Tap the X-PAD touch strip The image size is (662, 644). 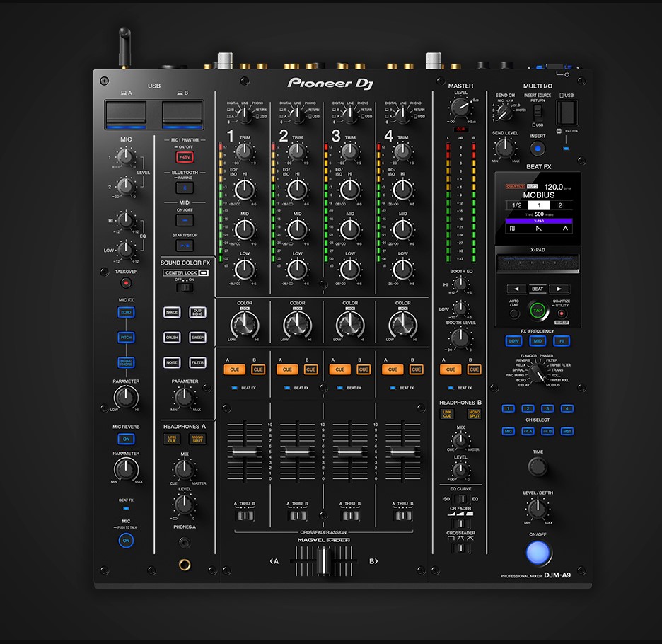pyautogui.click(x=538, y=263)
